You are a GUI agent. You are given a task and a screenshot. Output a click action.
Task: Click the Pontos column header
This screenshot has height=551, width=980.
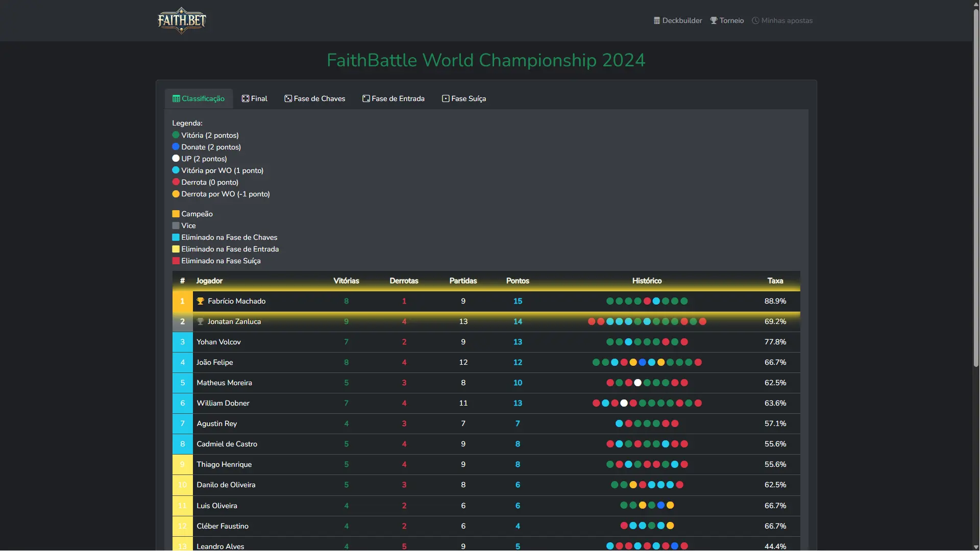click(x=518, y=281)
